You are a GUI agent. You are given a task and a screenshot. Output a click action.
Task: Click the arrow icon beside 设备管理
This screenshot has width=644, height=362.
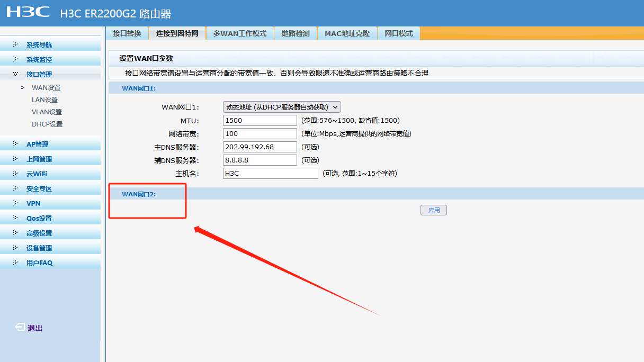[x=15, y=248]
